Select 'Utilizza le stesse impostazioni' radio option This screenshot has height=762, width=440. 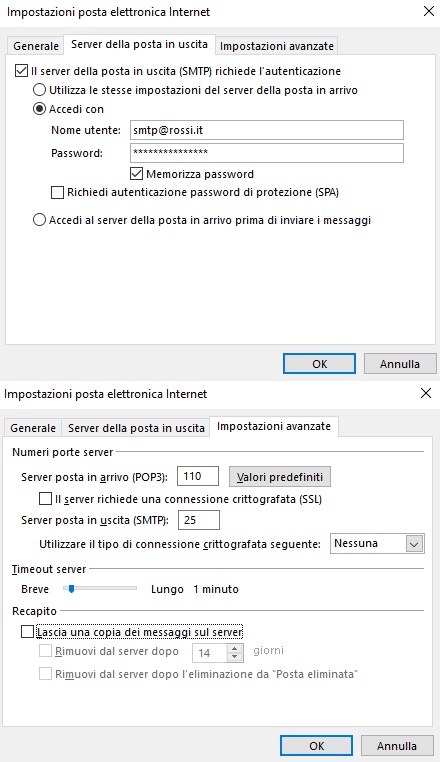[x=39, y=90]
